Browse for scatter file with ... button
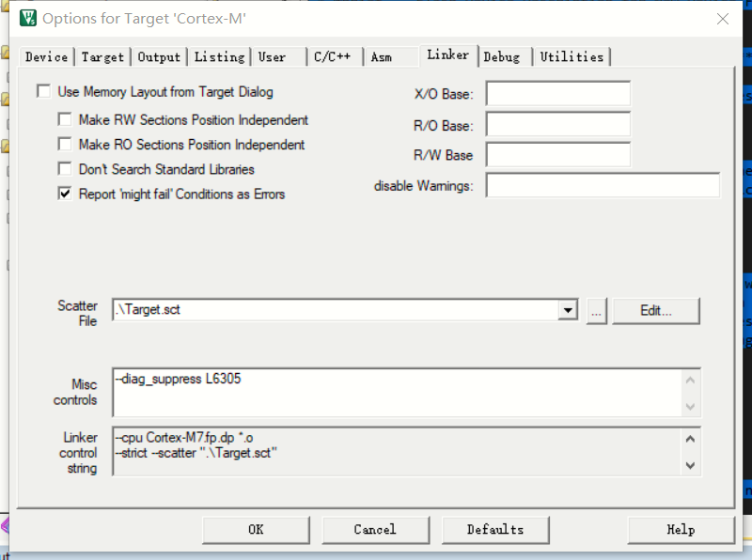The width and height of the screenshot is (752, 560). point(597,312)
